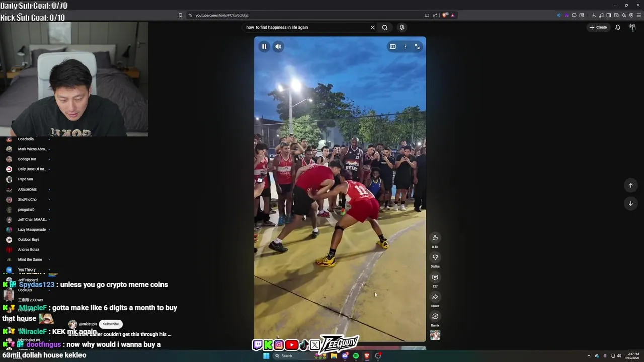Like the Short with thumbs up
644x362 pixels.
click(435, 238)
